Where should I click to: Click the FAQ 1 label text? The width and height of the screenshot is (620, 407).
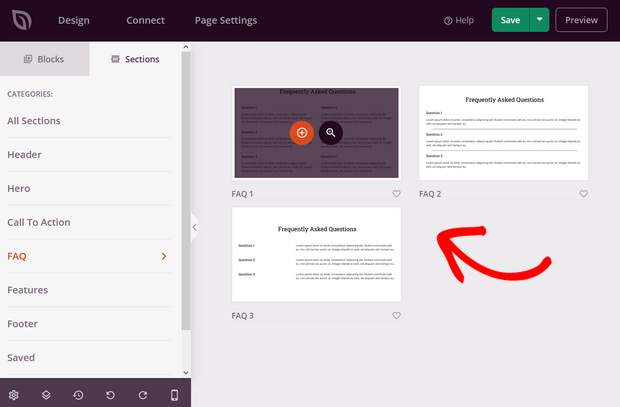pyautogui.click(x=242, y=194)
